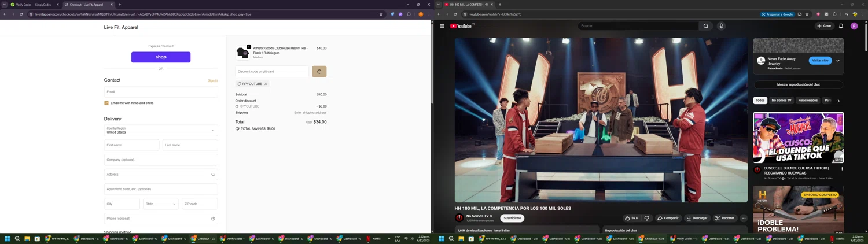868x244 pixels.
Task: Open Chrome menu in YouTube window
Action: 863,14
